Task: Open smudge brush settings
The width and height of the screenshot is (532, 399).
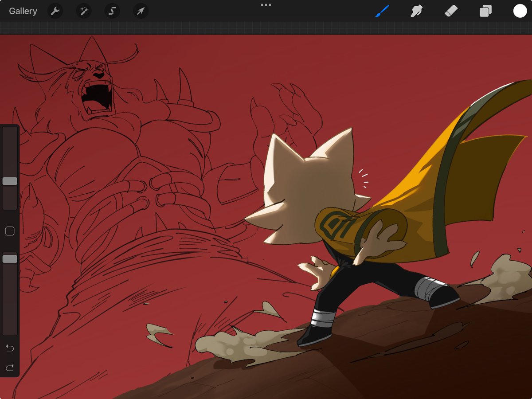Action: [x=416, y=11]
